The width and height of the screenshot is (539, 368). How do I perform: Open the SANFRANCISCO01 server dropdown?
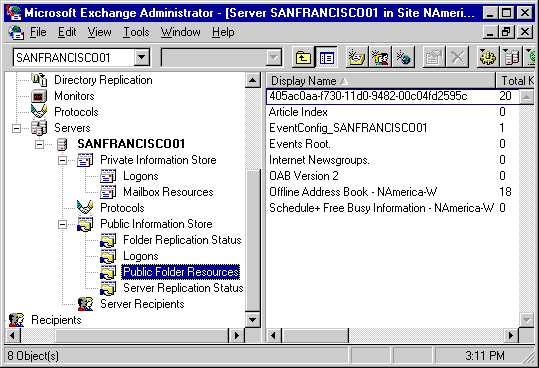(142, 57)
